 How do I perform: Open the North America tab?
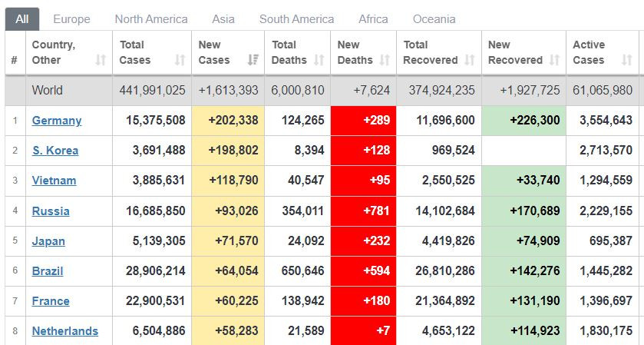tap(151, 19)
